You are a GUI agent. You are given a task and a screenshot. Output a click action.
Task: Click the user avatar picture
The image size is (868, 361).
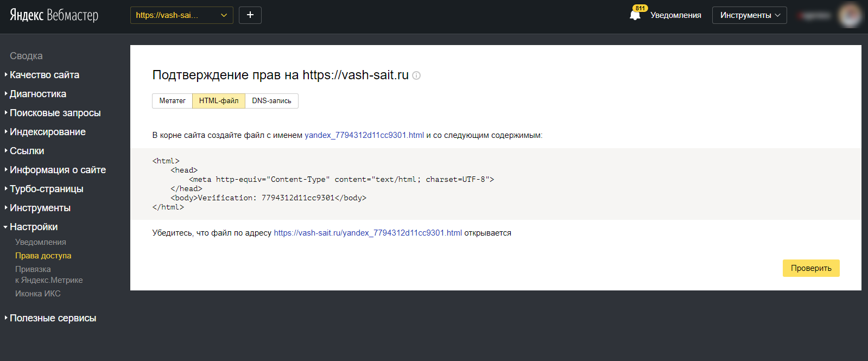[x=850, y=15]
